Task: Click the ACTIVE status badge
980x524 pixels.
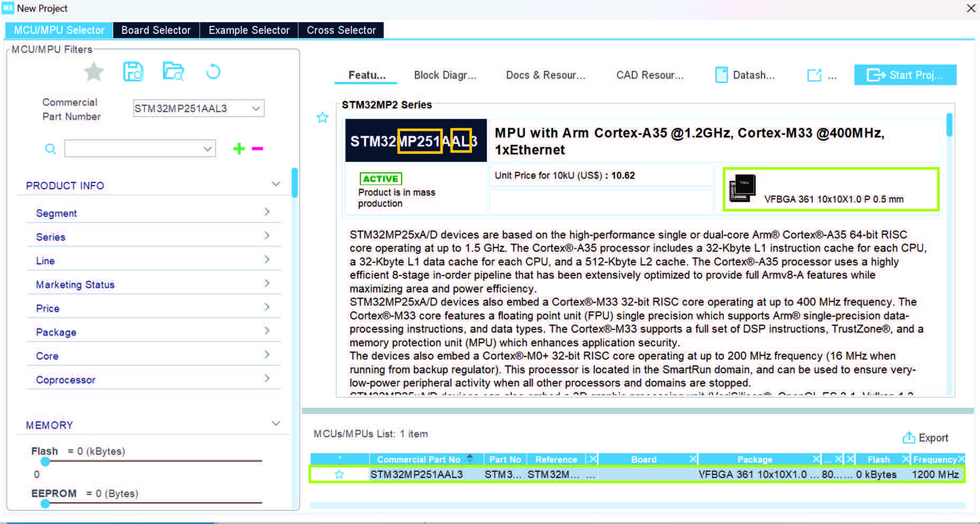Action: 380,179
